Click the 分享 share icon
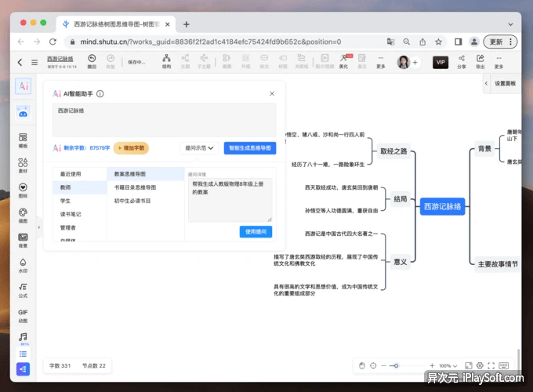Image resolution: width=533 pixels, height=392 pixels. (x=461, y=61)
